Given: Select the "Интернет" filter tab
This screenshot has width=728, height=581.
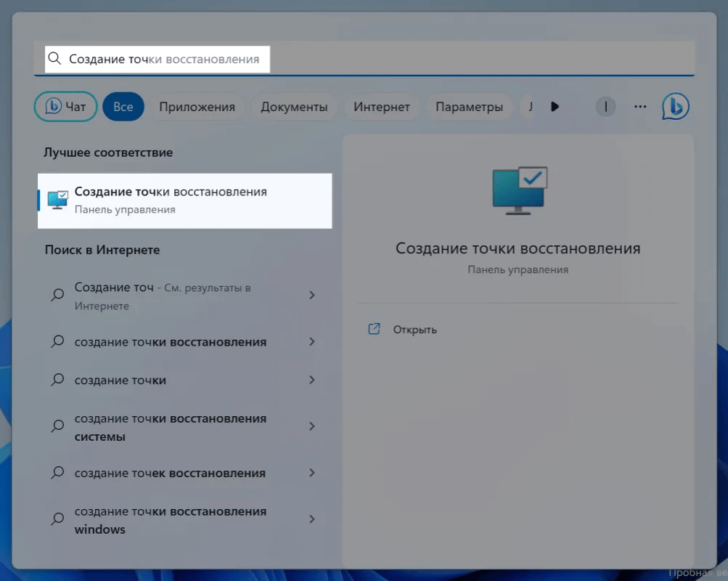Looking at the screenshot, I should coord(381,107).
